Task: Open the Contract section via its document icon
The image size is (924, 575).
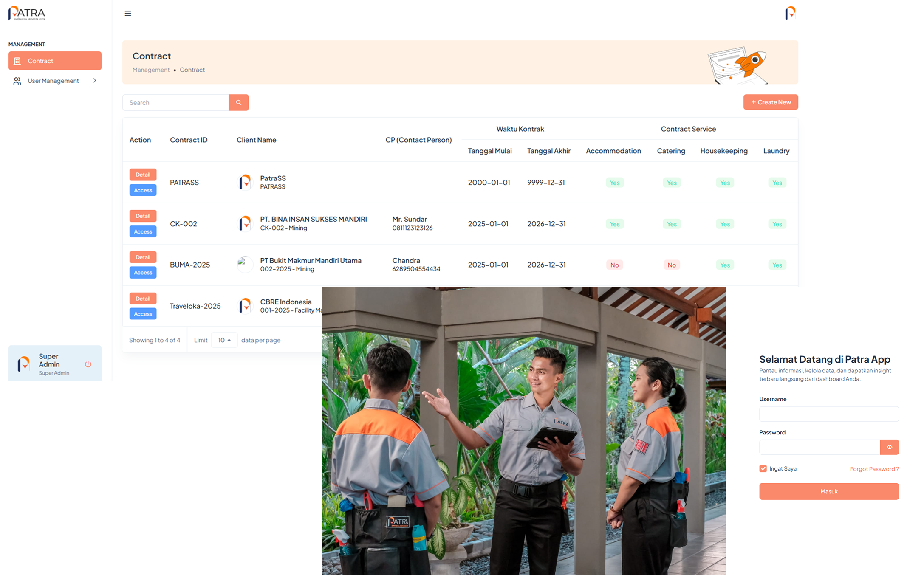Action: pos(17,60)
